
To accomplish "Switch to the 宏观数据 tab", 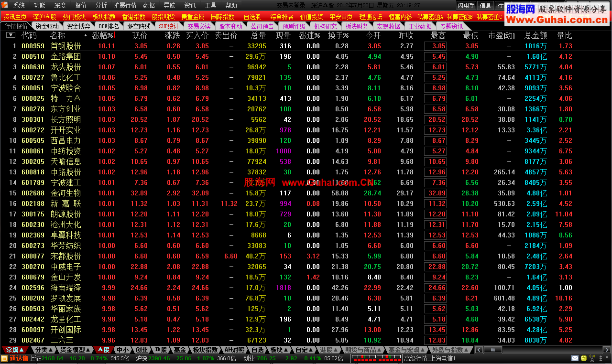I will (x=388, y=26).
